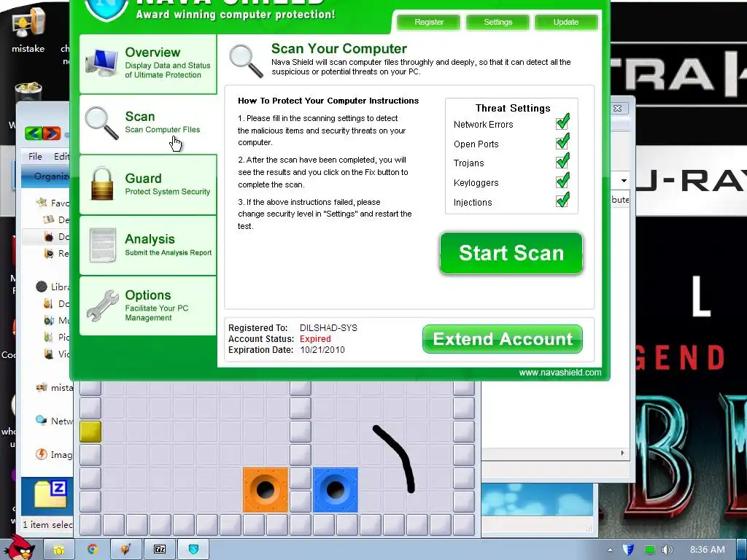Disable the Trojans threat checkbox
The height and width of the screenshot is (560, 747).
(x=562, y=161)
